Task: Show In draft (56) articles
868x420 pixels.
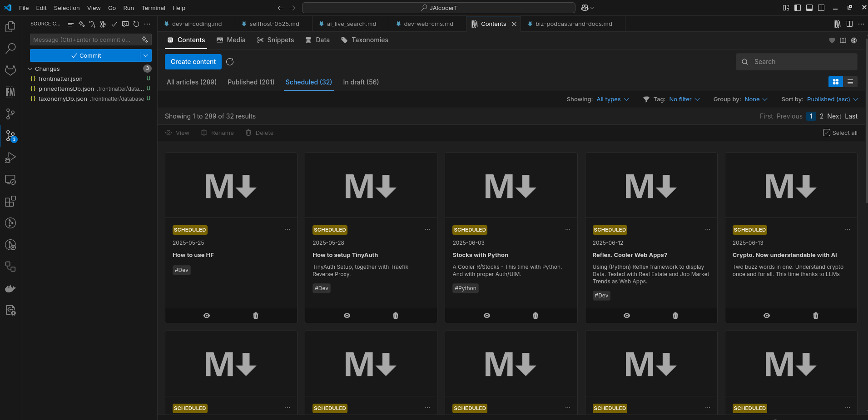Action: pyautogui.click(x=361, y=82)
